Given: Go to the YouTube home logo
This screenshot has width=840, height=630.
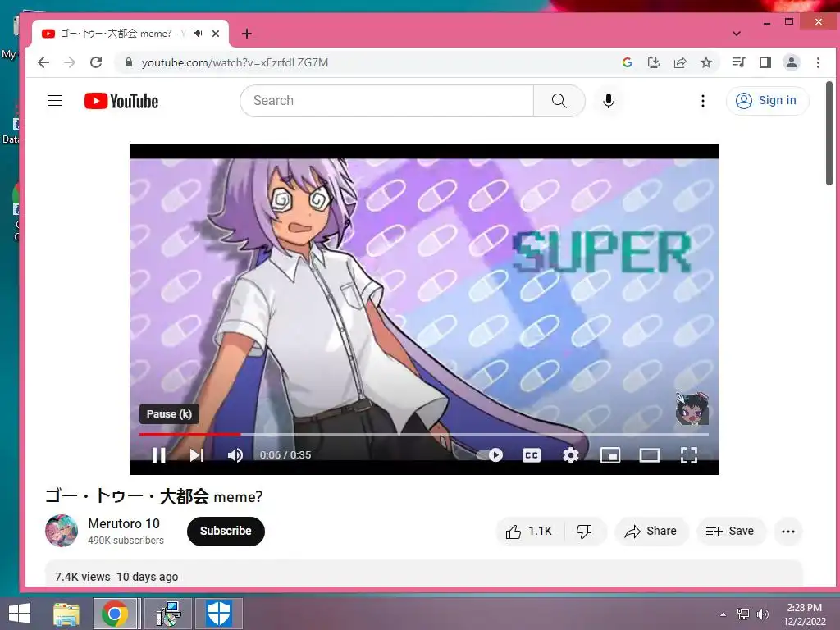Looking at the screenshot, I should tap(121, 101).
